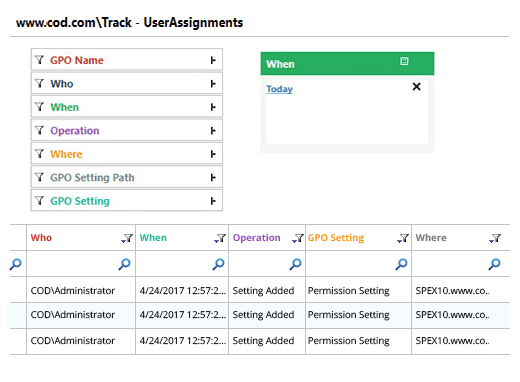Click the funnel icon beside GPO Setting Path
This screenshot has height=382, width=520.
(x=39, y=177)
